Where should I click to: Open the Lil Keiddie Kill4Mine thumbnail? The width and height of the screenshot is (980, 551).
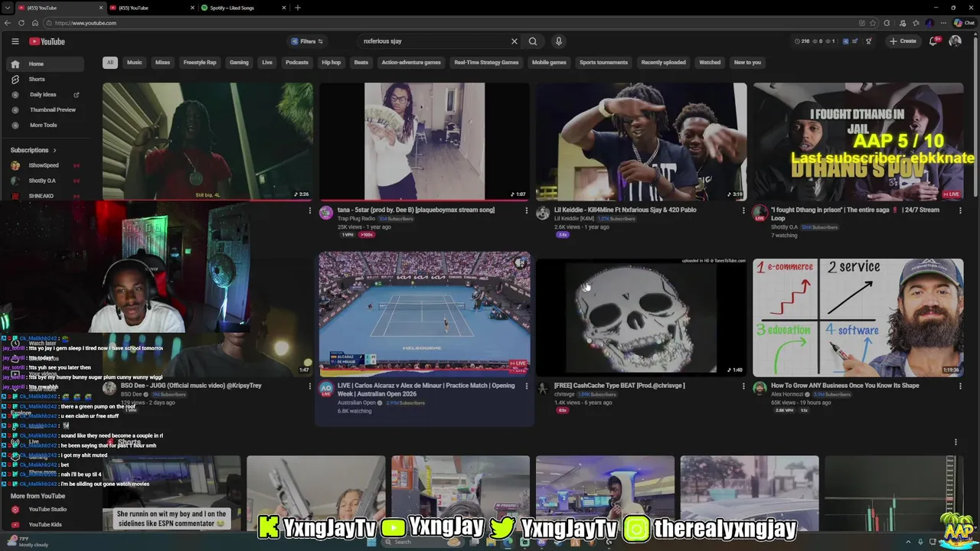tap(641, 141)
